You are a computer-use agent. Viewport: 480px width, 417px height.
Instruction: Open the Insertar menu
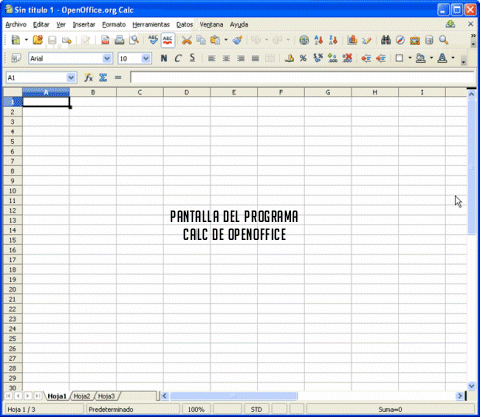coord(84,25)
